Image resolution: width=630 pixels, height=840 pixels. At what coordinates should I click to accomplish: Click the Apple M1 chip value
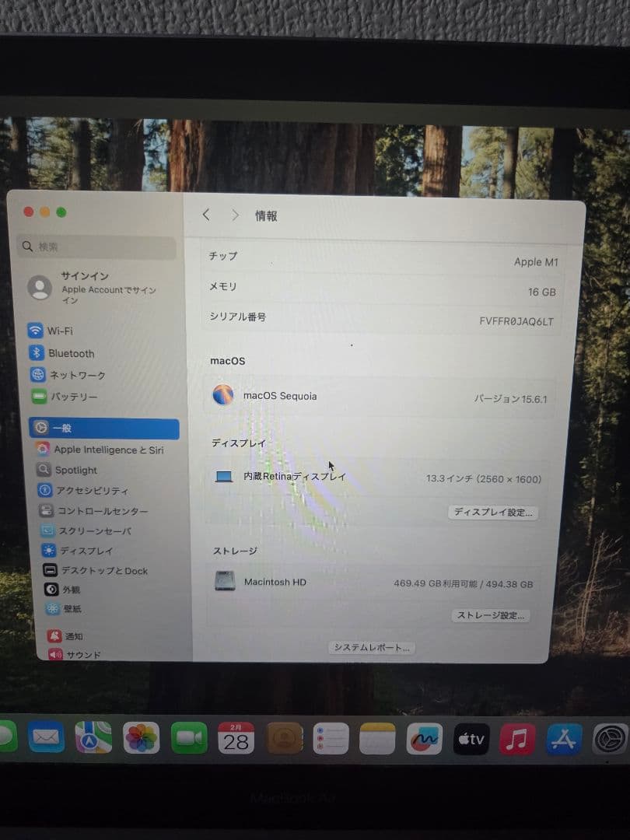(x=536, y=262)
